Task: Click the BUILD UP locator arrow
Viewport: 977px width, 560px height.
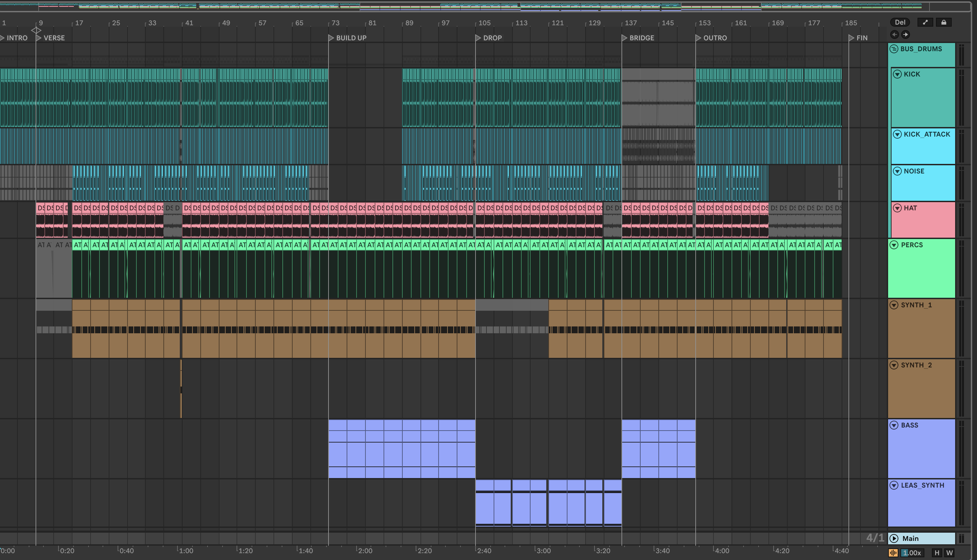Action: tap(331, 38)
